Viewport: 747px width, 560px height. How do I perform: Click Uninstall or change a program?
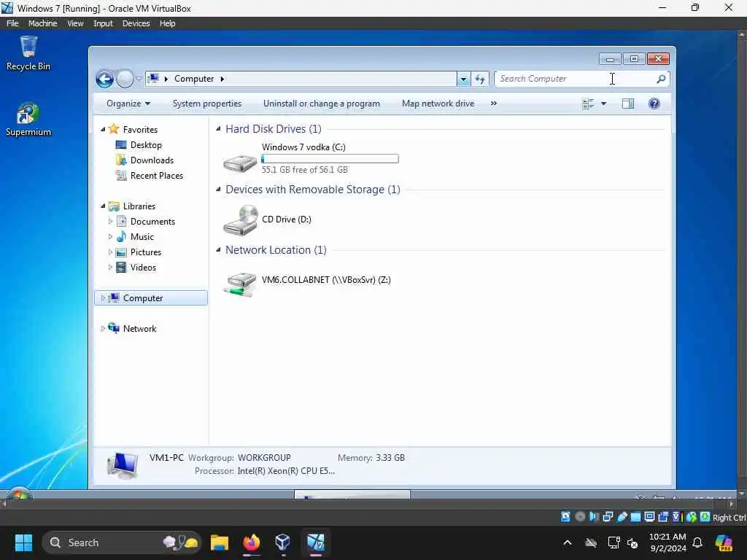click(322, 104)
